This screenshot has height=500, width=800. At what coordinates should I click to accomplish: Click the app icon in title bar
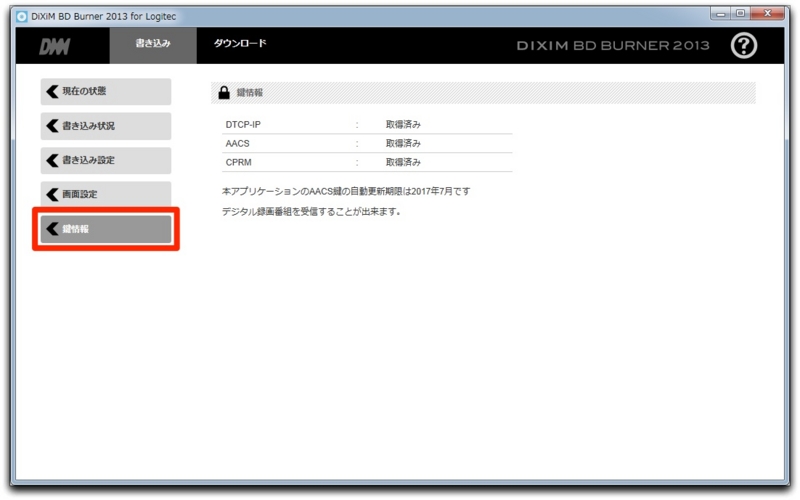[x=21, y=16]
